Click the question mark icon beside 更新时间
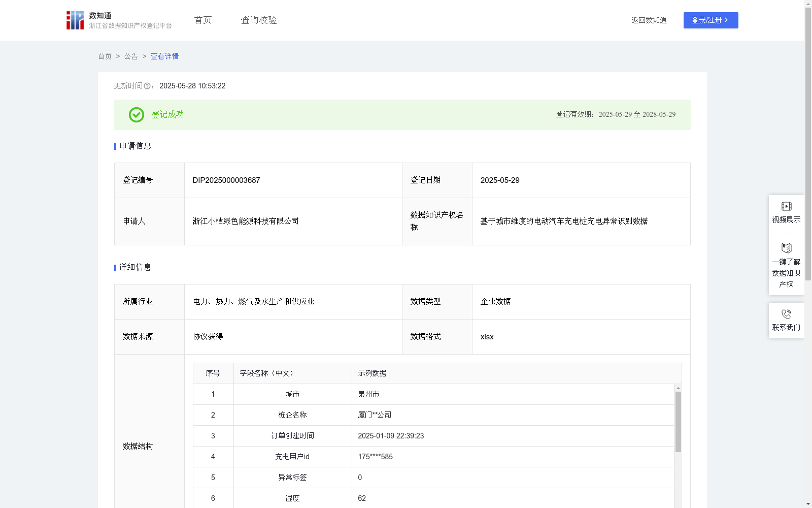Image resolution: width=812 pixels, height=508 pixels. 147,86
